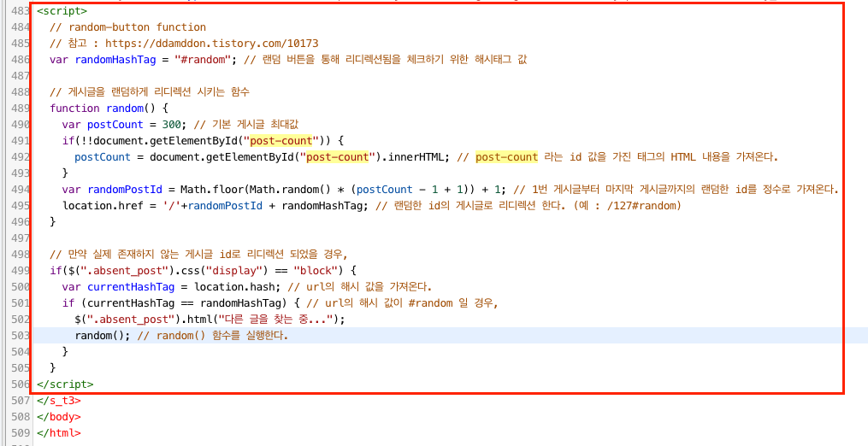This screenshot has width=868, height=446.
Task: Click the "// url의 해시 값을 가져온다." comment
Action: pyautogui.click(x=358, y=287)
